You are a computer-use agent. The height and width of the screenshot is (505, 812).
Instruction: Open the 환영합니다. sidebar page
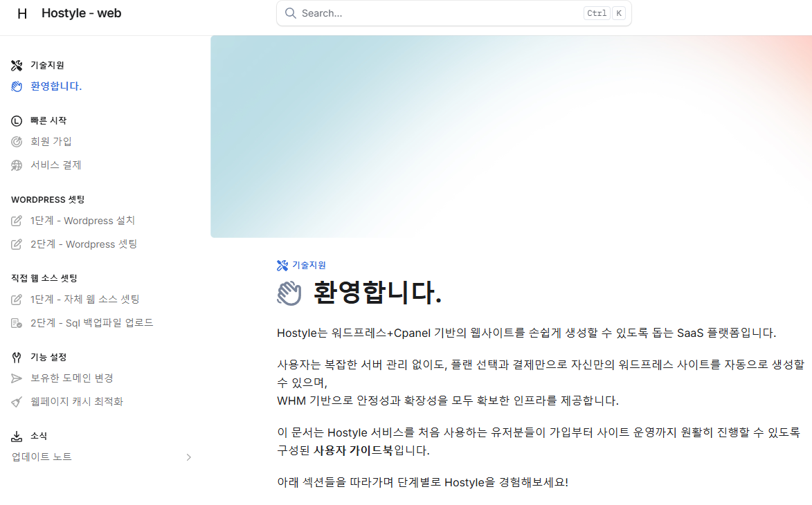point(56,86)
